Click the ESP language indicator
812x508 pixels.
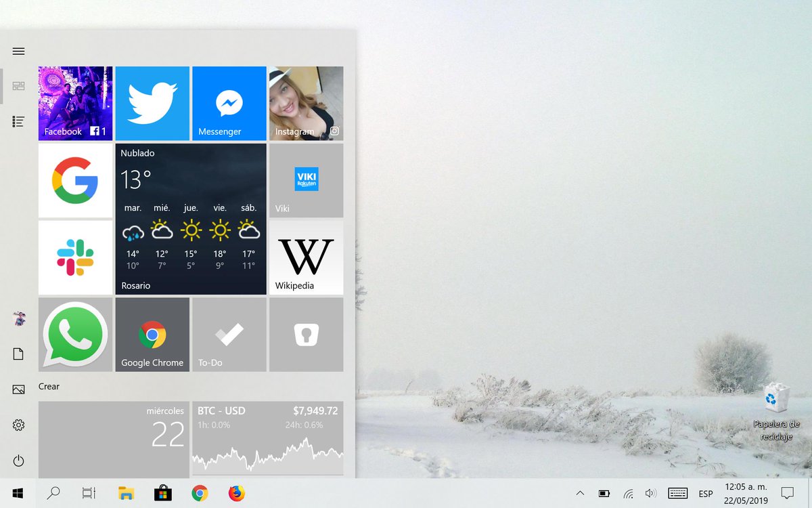click(705, 493)
